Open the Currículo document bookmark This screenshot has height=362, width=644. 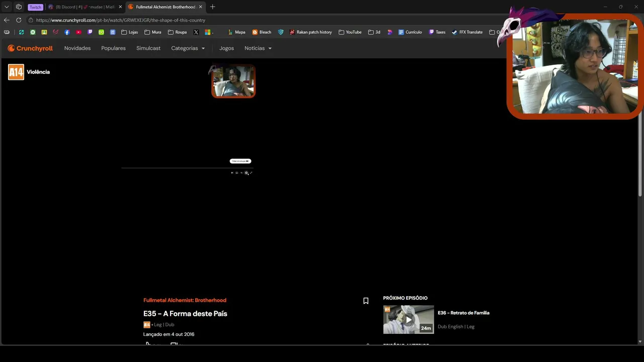click(410, 32)
